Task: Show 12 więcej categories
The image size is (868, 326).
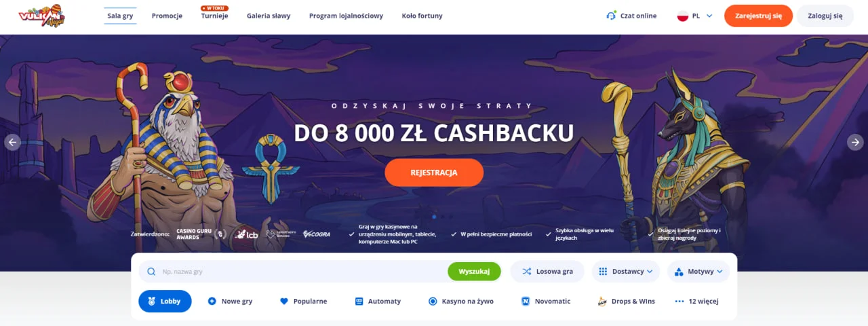Action: tap(696, 301)
